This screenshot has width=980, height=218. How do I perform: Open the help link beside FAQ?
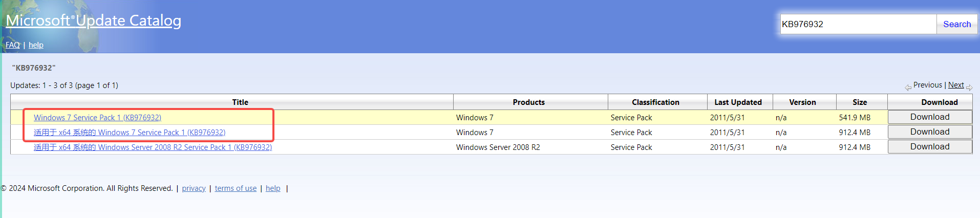(36, 45)
